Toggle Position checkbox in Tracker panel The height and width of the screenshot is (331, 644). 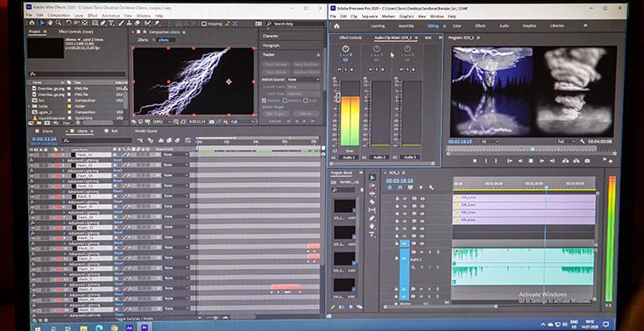coord(264,100)
